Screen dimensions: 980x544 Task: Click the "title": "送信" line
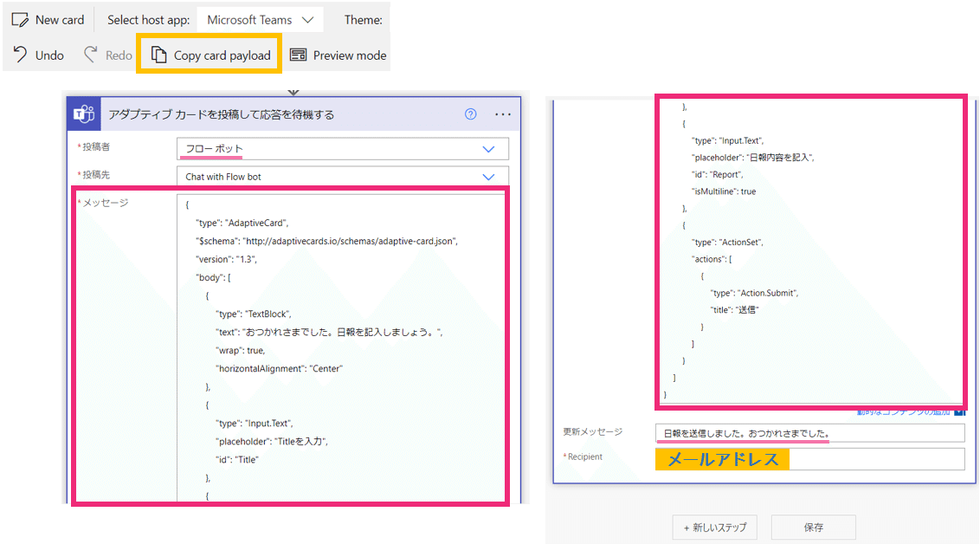click(x=734, y=309)
